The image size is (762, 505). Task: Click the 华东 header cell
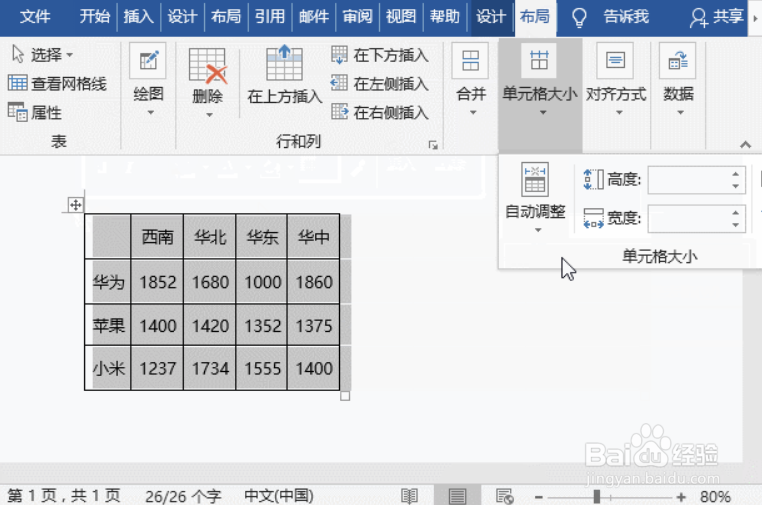click(x=261, y=237)
